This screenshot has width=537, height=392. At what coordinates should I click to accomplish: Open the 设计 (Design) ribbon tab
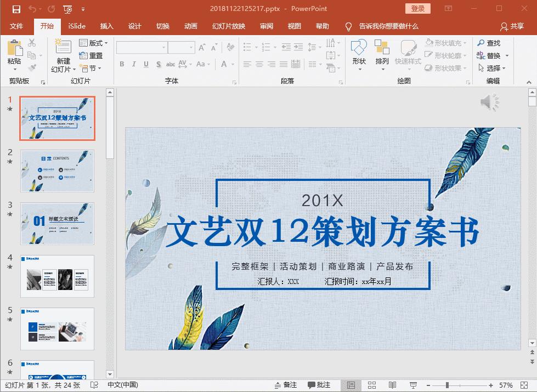pos(134,25)
